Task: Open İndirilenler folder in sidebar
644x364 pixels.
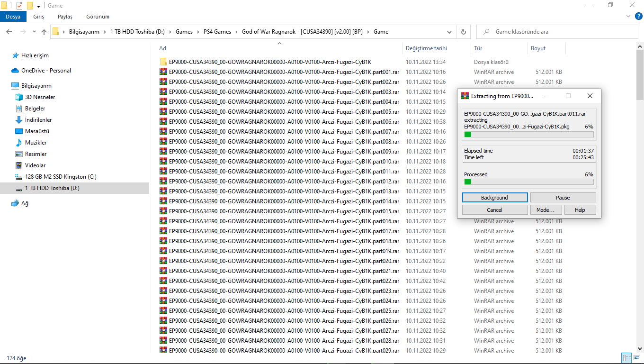Action: click(38, 120)
